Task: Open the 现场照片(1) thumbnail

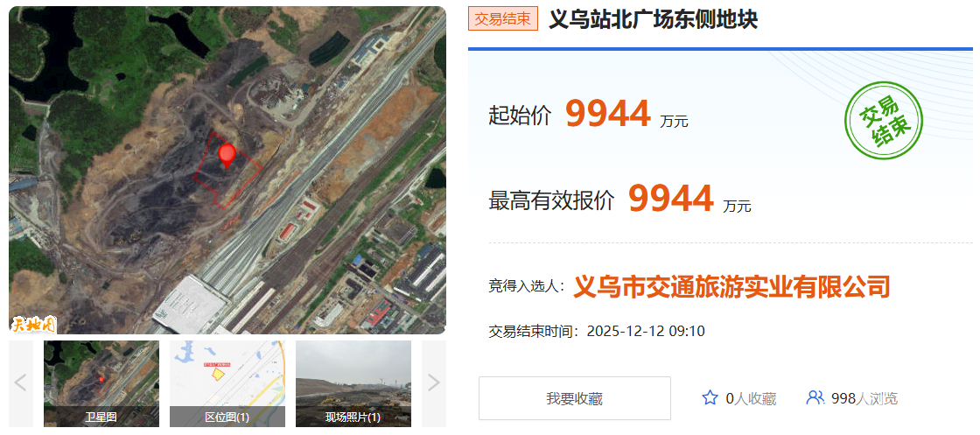Action: (353, 383)
